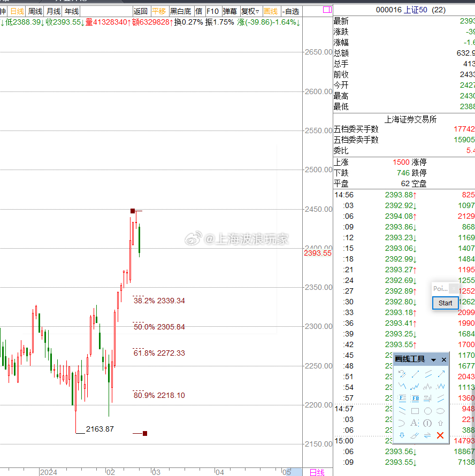Switch to 月线 monthly chart tab
This screenshot has width=475, height=476.
pyautogui.click(x=53, y=11)
